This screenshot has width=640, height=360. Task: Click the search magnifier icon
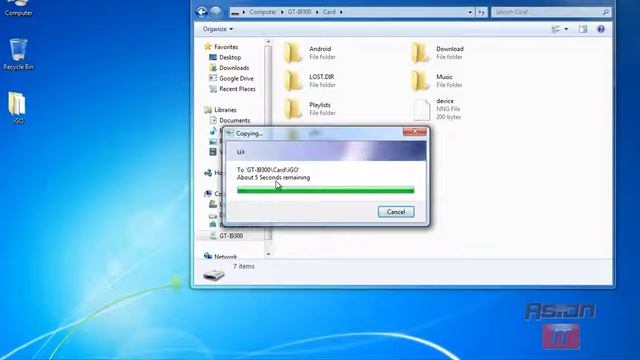pos(606,12)
